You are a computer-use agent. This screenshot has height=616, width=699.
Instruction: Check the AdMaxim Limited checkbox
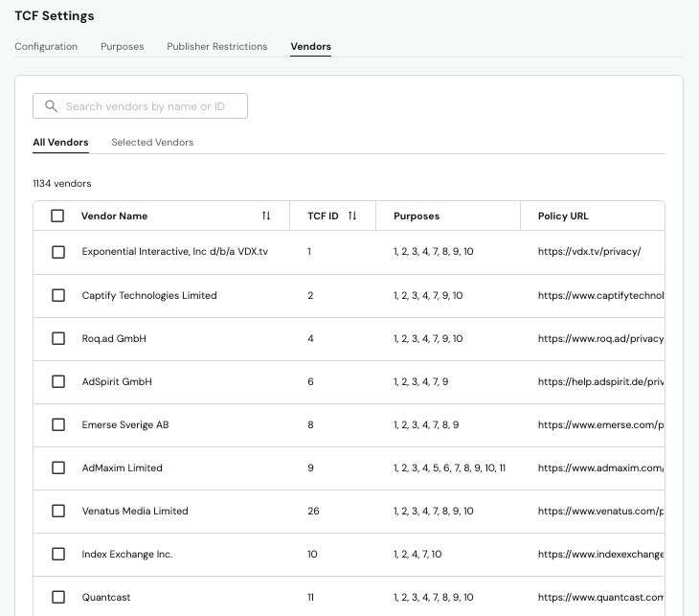tap(58, 468)
